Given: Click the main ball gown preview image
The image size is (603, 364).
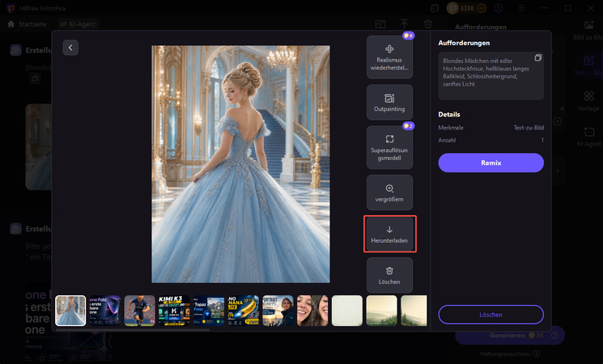Looking at the screenshot, I should coord(240,164).
